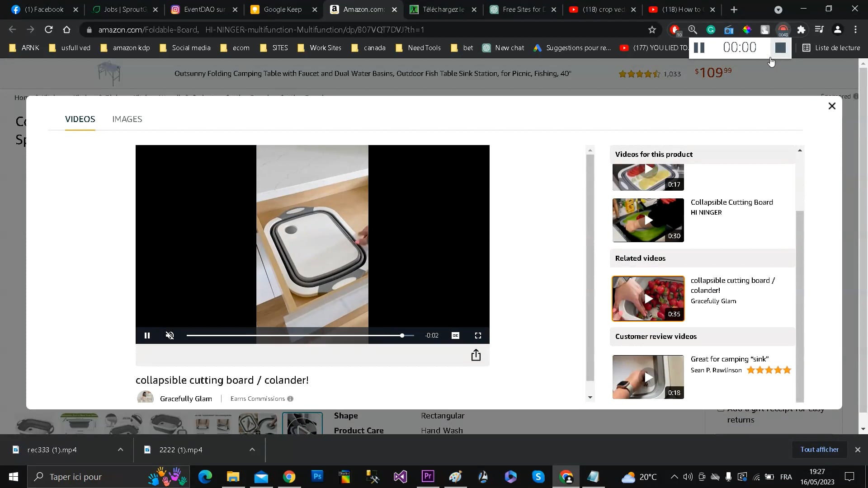Screen dimensions: 868x488
Task: Select the VIDEOS tab
Action: (80, 119)
